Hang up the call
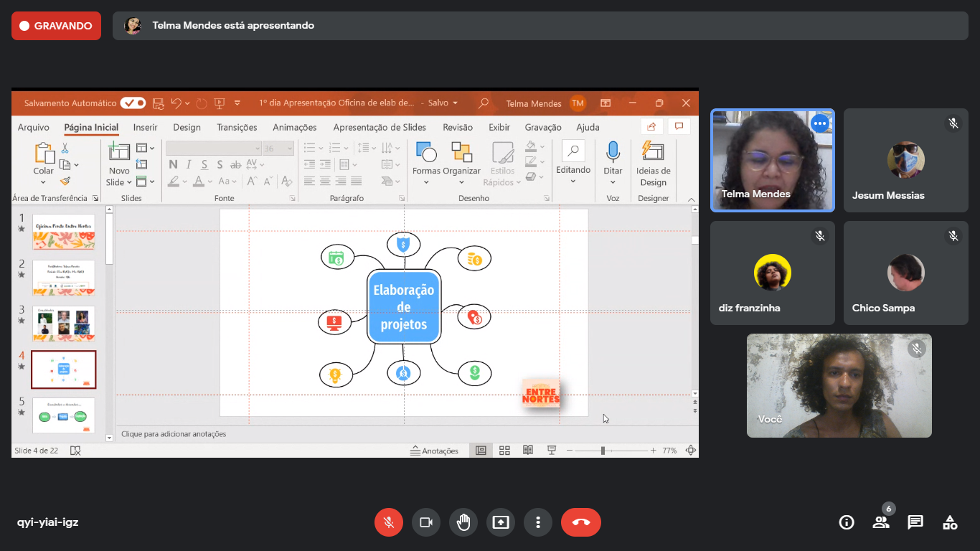The image size is (980, 551). (580, 522)
